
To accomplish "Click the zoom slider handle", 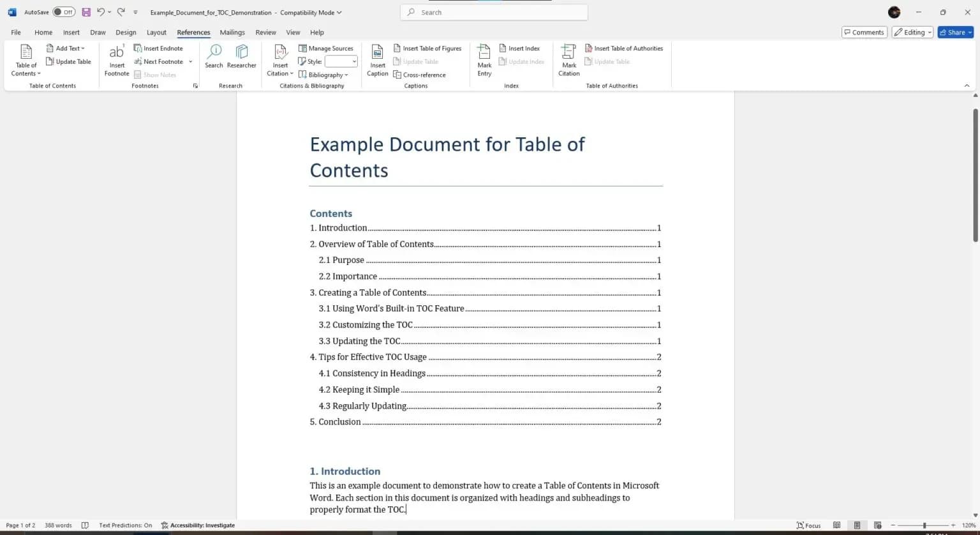I will (x=924, y=525).
